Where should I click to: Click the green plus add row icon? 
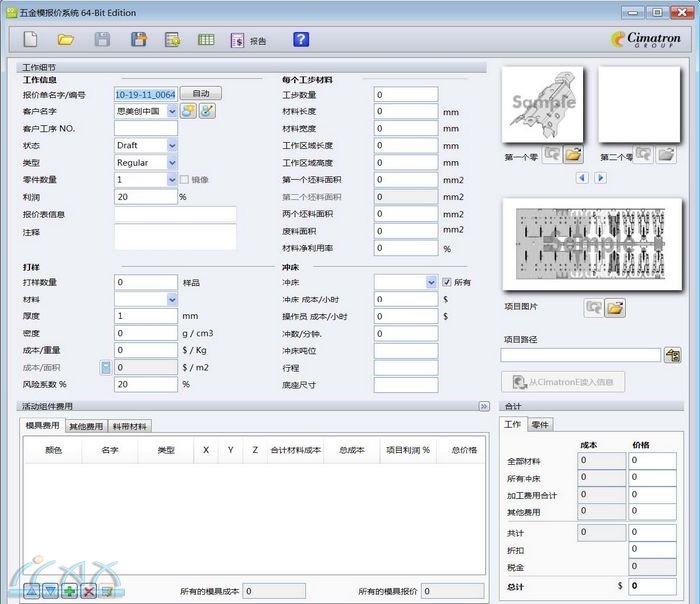click(x=68, y=592)
